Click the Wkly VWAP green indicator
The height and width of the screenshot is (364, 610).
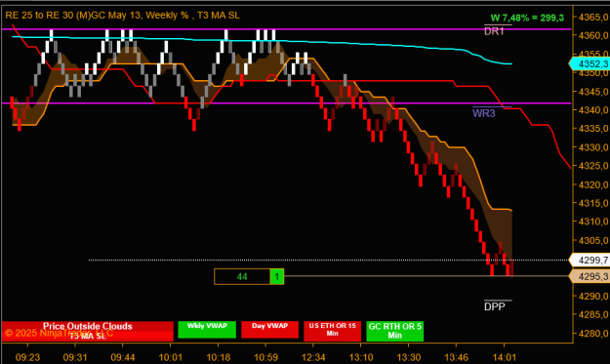point(207,330)
